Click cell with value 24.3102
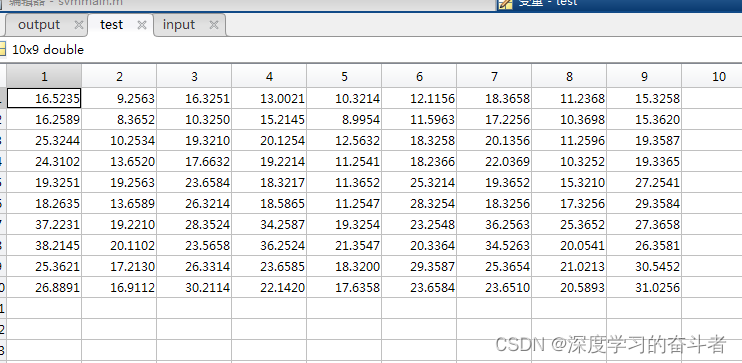Screen dimensions: 742x363 tap(44, 161)
